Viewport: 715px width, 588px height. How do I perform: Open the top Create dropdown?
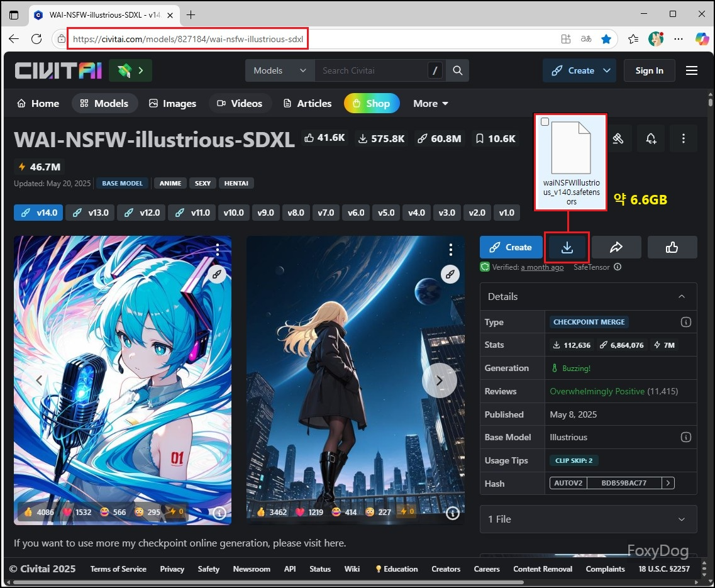point(580,70)
